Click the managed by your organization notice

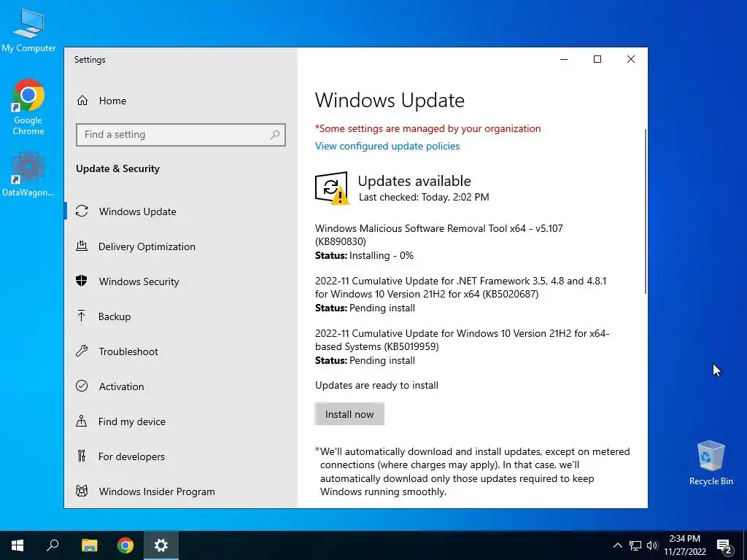coord(427,128)
